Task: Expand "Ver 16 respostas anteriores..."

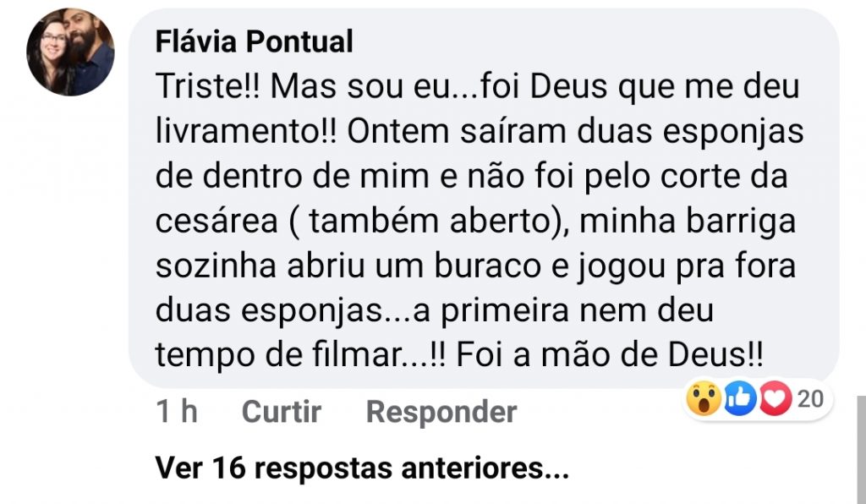Action: pyautogui.click(x=362, y=467)
